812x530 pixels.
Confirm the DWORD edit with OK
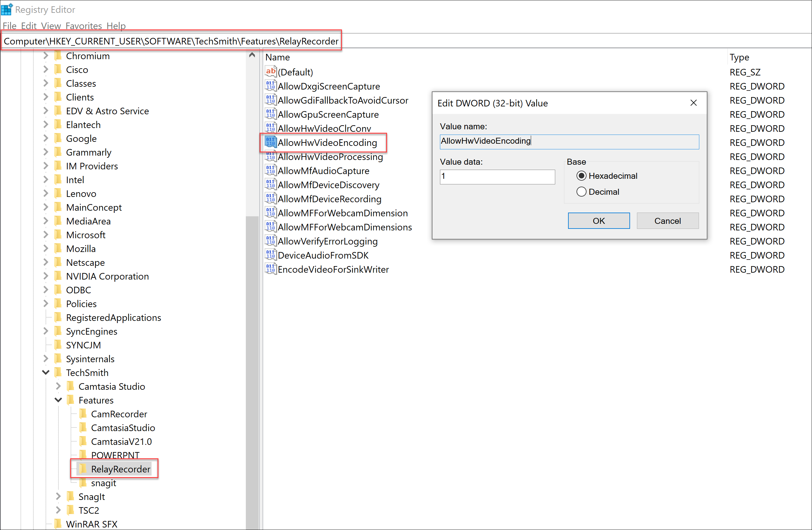[598, 221]
